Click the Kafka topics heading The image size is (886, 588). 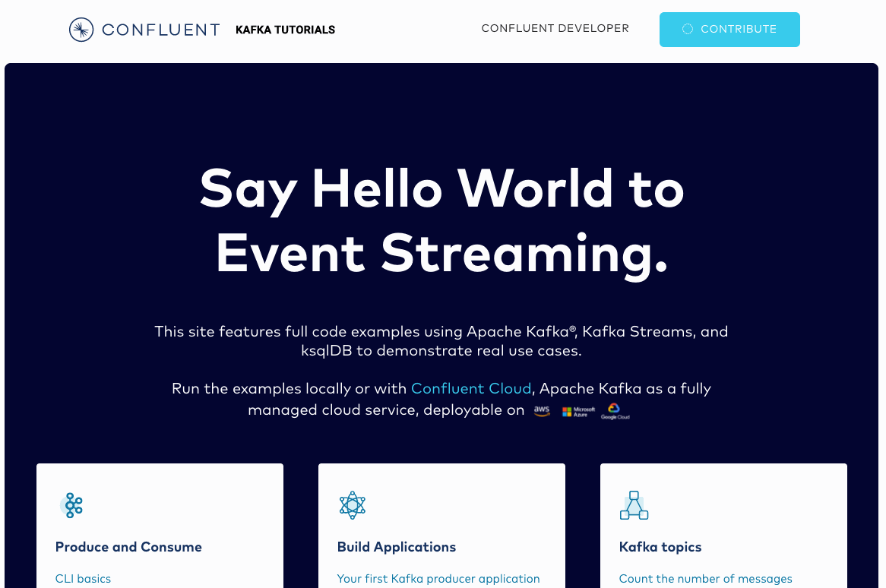(x=660, y=547)
